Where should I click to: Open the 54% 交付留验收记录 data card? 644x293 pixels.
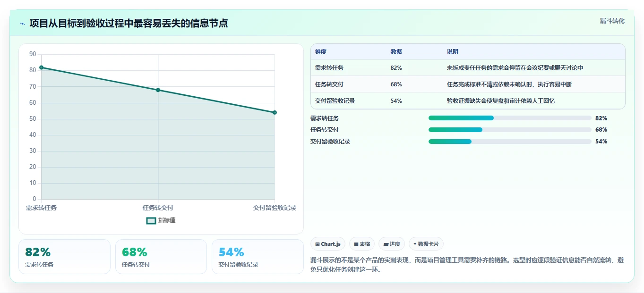coord(258,257)
